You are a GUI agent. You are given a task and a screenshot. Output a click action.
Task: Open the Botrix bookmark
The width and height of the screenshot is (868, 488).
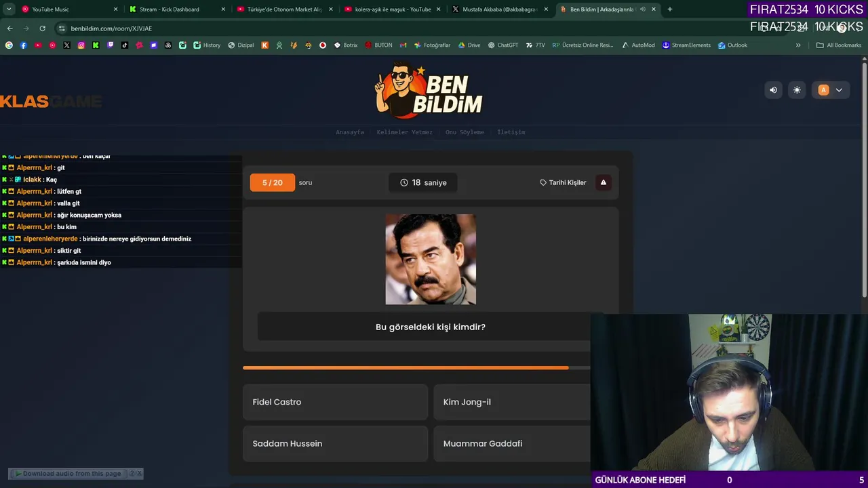click(x=346, y=45)
